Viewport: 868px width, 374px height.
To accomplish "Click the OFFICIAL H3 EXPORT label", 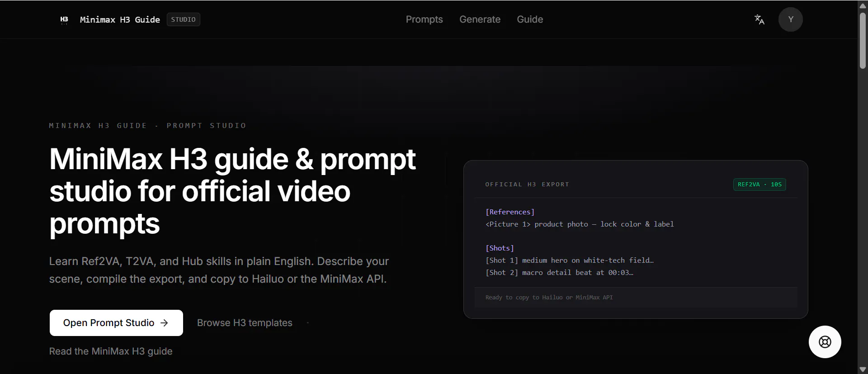I will click(527, 185).
